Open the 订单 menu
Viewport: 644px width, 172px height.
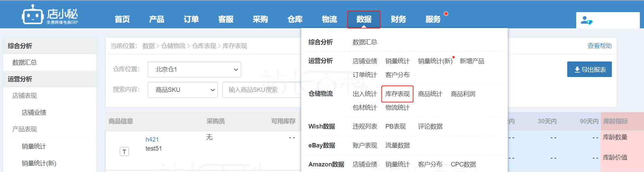tap(191, 19)
